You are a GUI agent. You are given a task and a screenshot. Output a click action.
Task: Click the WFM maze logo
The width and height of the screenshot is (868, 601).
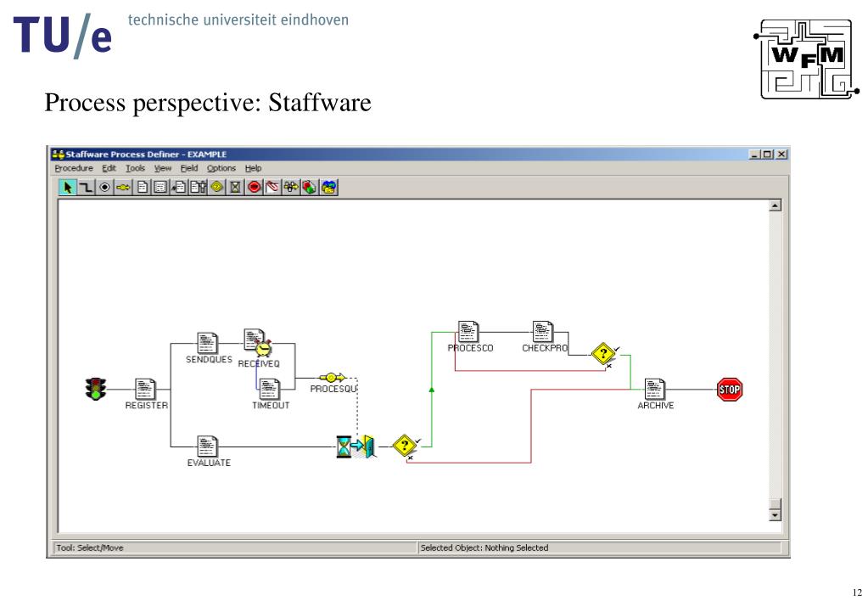click(x=807, y=59)
